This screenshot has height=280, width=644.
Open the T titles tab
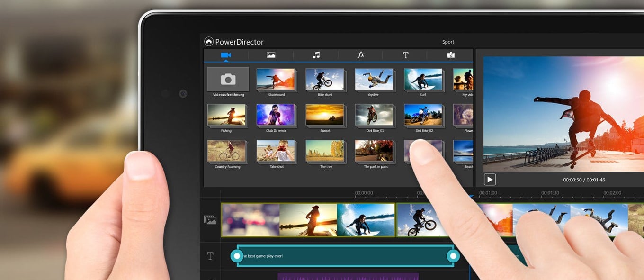[x=406, y=55]
